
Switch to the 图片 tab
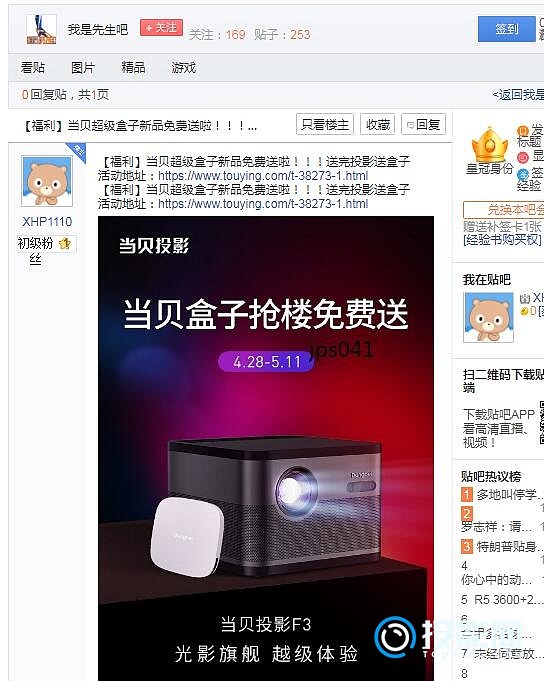pyautogui.click(x=83, y=68)
